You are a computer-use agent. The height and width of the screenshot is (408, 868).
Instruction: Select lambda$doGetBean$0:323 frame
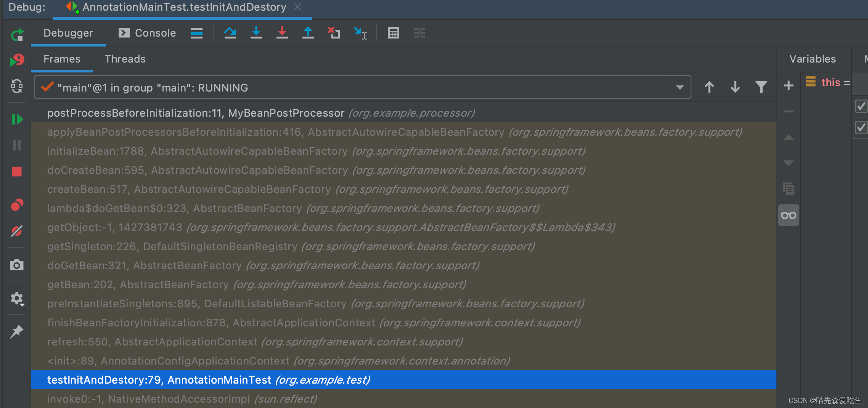403,208
